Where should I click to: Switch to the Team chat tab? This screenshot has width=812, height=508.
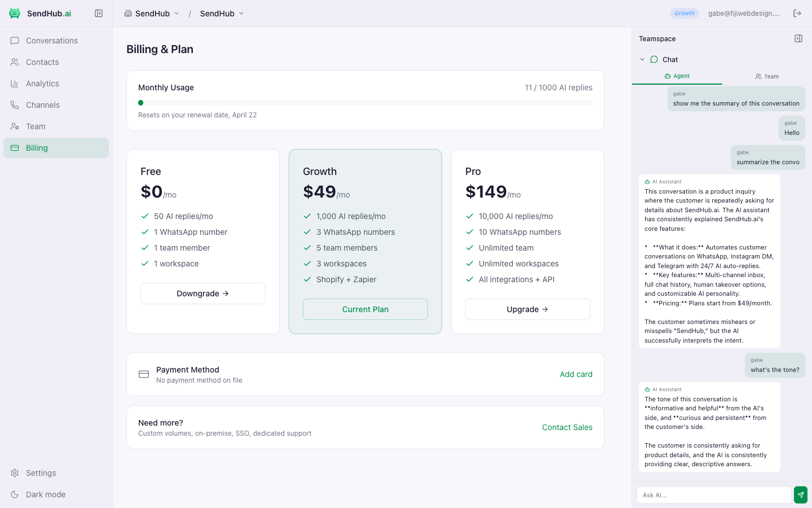coord(767,77)
